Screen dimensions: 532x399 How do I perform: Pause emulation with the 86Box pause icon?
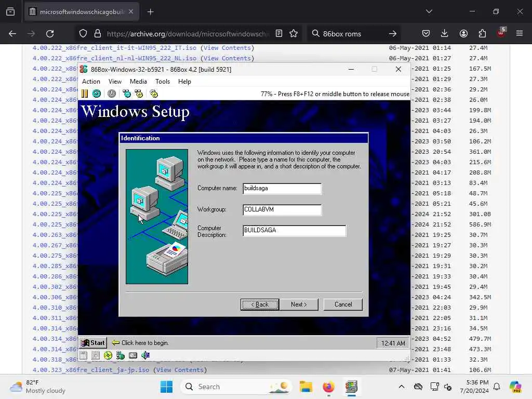(x=85, y=94)
